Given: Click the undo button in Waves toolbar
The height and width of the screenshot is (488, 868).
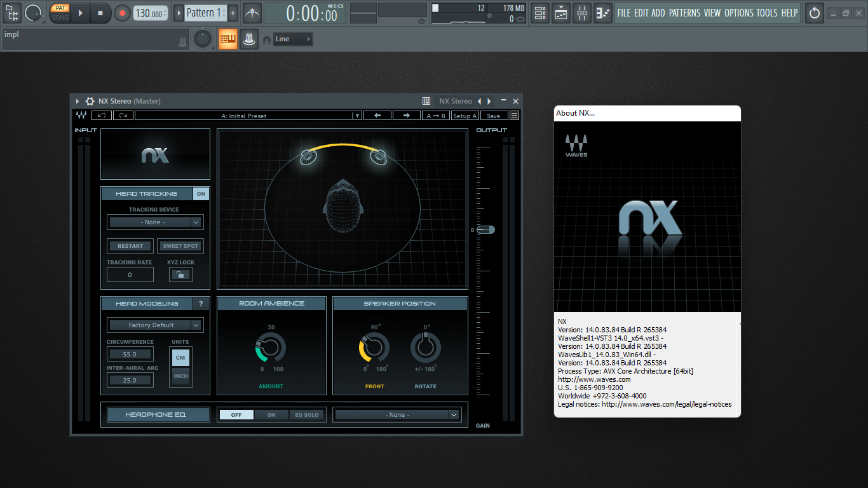Looking at the screenshot, I should (x=102, y=116).
